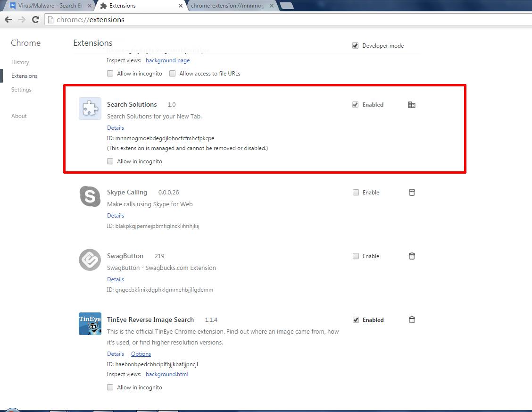Enable the SwagButton extension
Image resolution: width=532 pixels, height=412 pixels.
(x=356, y=256)
